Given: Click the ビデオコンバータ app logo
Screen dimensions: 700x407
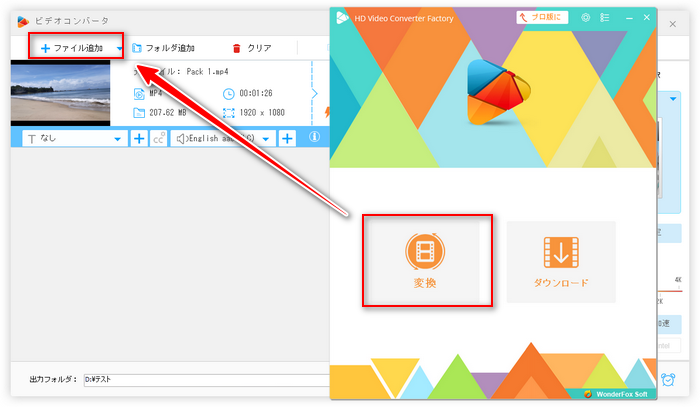Looking at the screenshot, I should pos(23,21).
